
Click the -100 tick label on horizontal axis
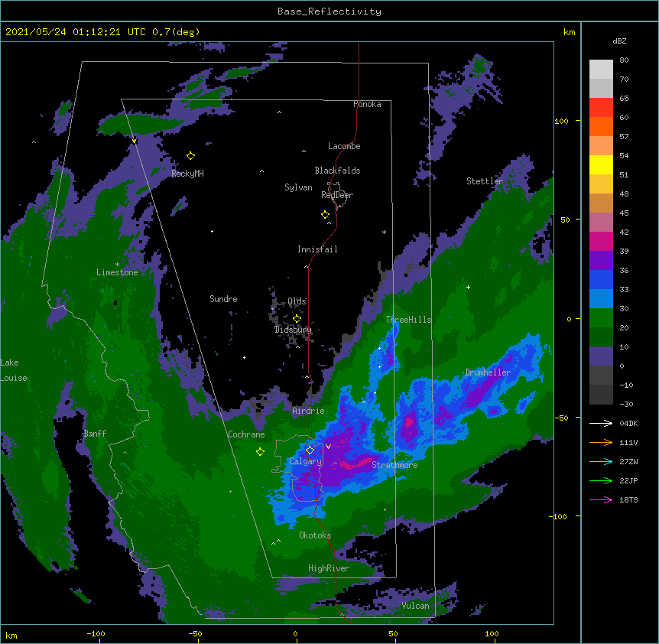coord(96,633)
